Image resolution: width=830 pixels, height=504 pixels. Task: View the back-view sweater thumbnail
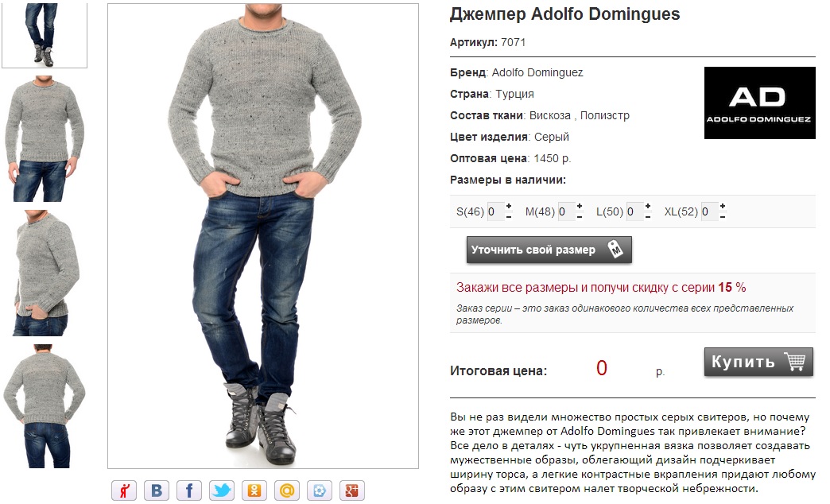(x=44, y=406)
